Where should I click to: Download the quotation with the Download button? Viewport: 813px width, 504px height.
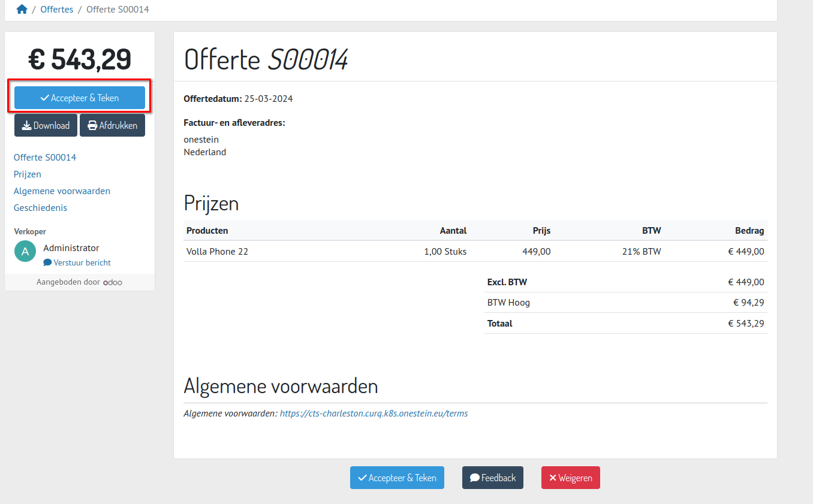click(x=46, y=125)
